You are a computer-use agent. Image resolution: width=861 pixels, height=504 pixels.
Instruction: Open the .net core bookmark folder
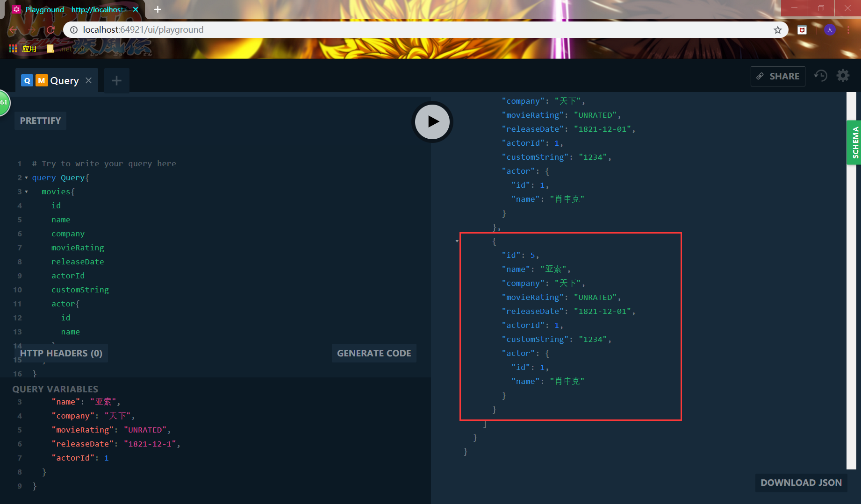pos(68,49)
